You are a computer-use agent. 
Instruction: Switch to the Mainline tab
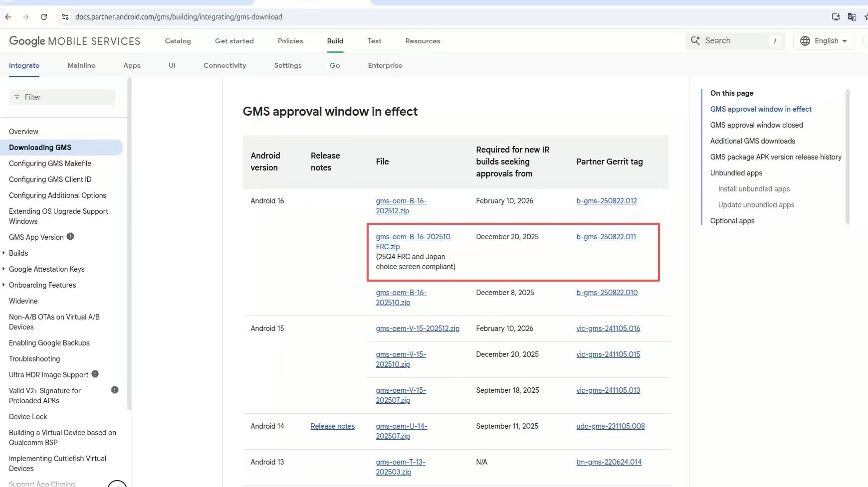81,65
